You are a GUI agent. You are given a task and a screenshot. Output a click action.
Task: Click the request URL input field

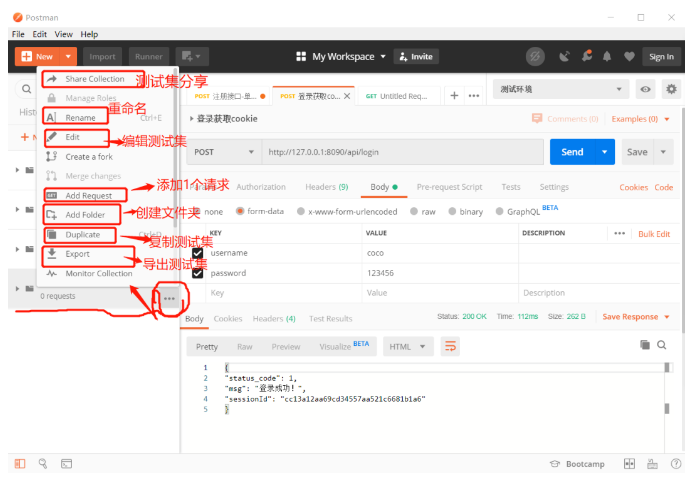[403, 152]
